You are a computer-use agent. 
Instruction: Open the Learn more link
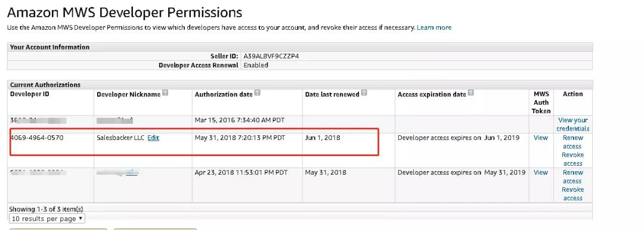434,27
